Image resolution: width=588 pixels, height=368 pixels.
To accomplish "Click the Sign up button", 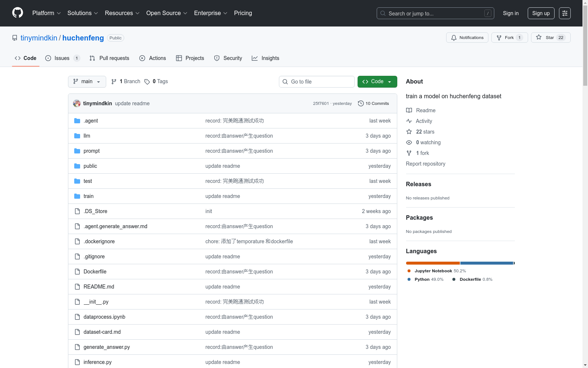I will 541,13.
